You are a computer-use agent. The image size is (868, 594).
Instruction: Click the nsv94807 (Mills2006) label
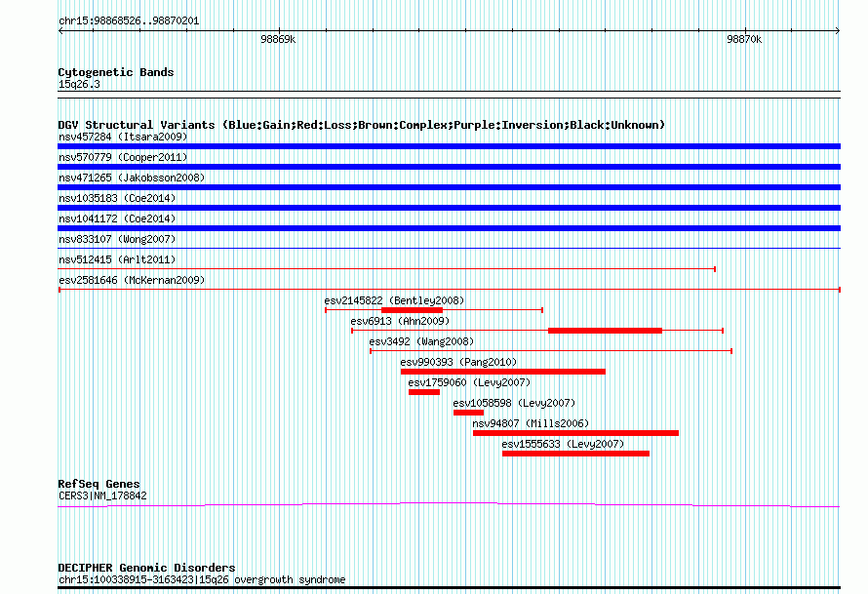531,423
